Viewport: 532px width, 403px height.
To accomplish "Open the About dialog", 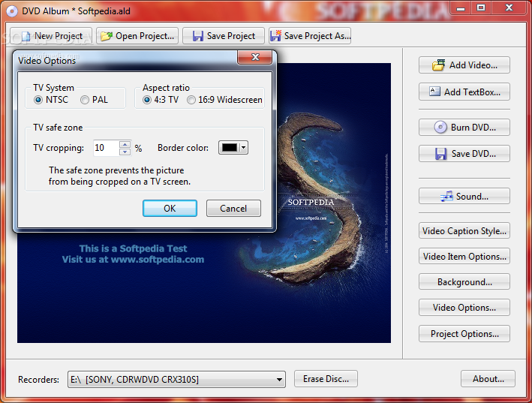I will pyautogui.click(x=488, y=379).
